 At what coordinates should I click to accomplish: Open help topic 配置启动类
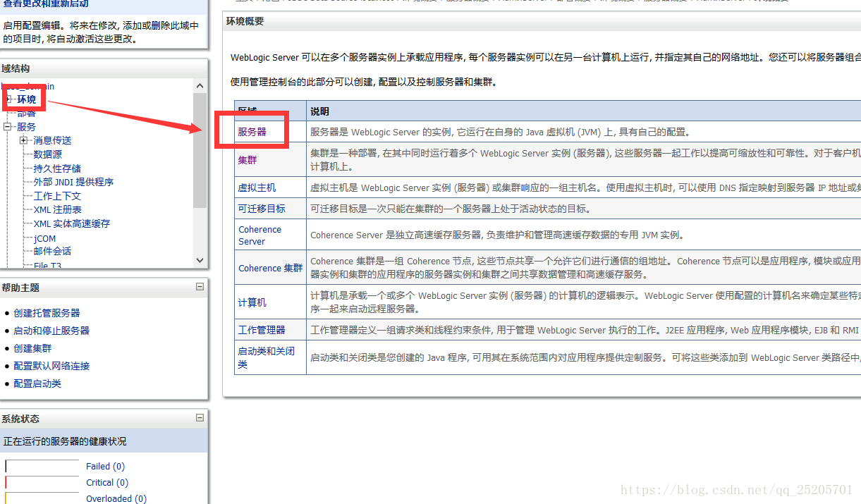(x=37, y=383)
